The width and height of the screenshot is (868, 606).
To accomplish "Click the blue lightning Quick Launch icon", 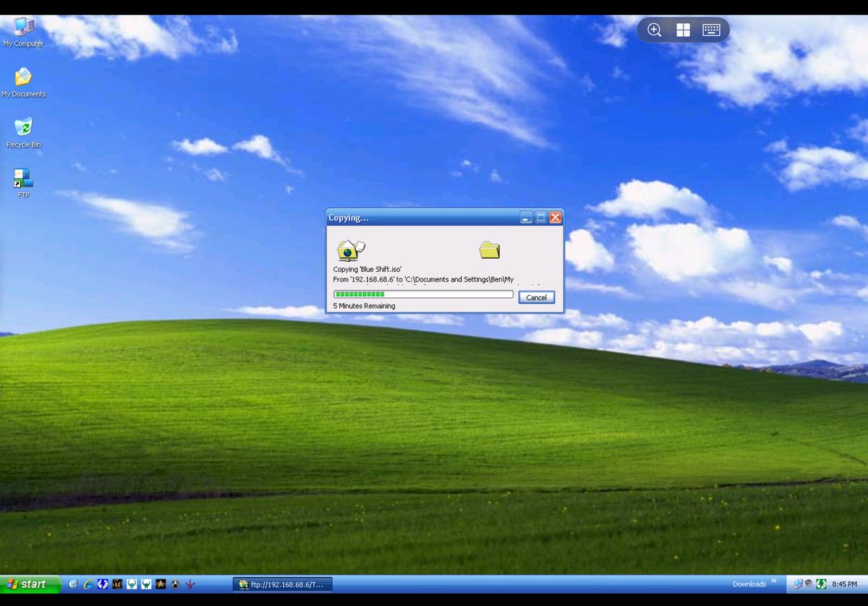I will 103,584.
